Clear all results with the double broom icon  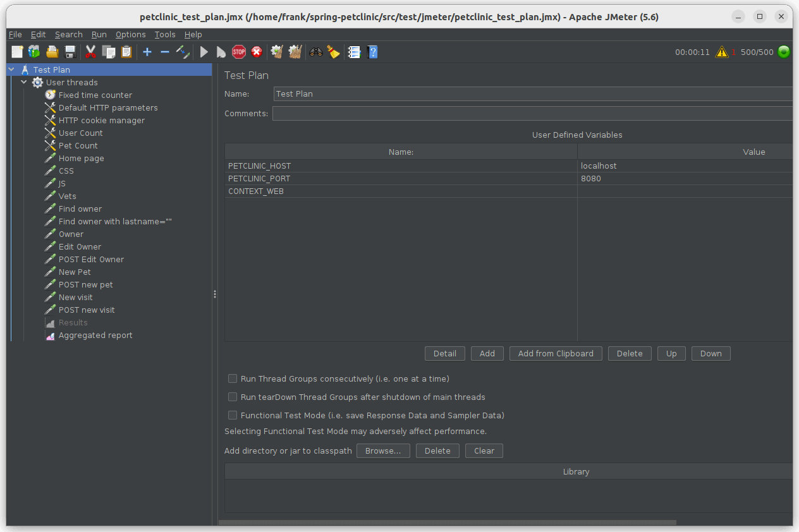(295, 52)
